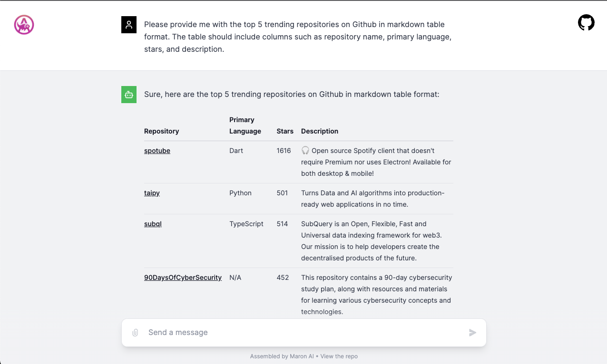
Task: Click the Primary Language column header
Action: (245, 125)
